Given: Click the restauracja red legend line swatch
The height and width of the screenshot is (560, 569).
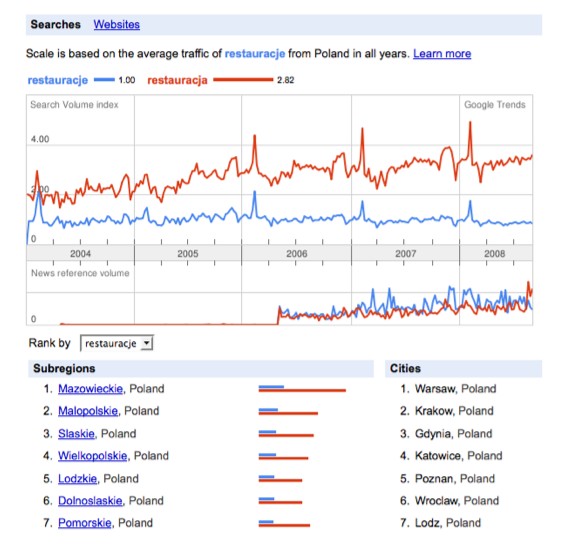Looking at the screenshot, I should coord(243,80).
